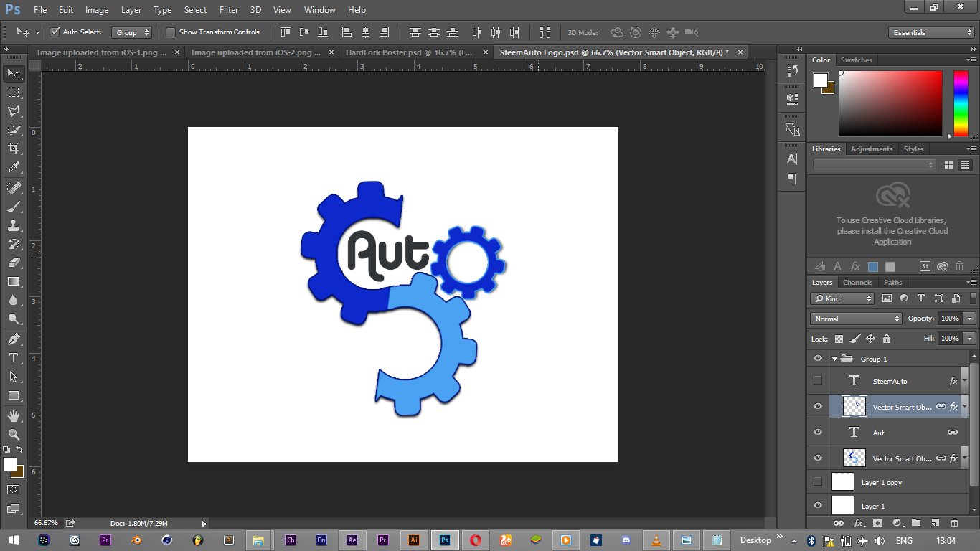Toggle Quick Mask mode in the toolbox
Screen dimensions: 980x551
[x=14, y=490]
